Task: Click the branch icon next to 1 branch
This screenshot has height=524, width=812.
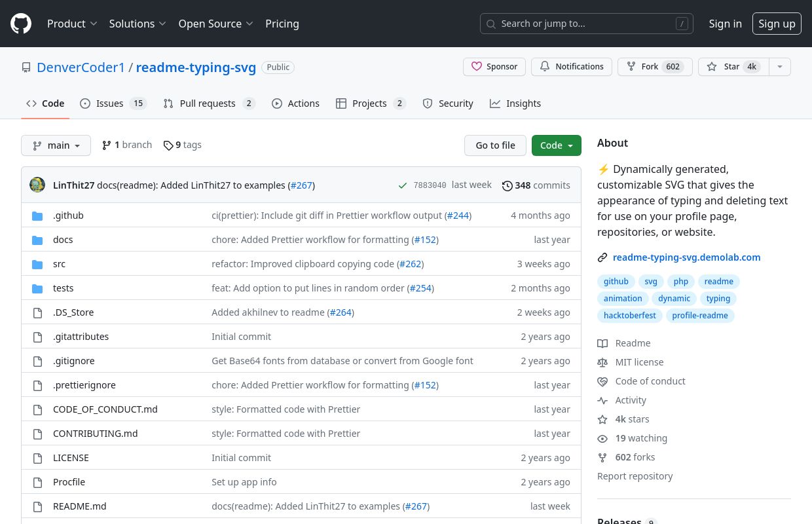Action: tap(107, 145)
